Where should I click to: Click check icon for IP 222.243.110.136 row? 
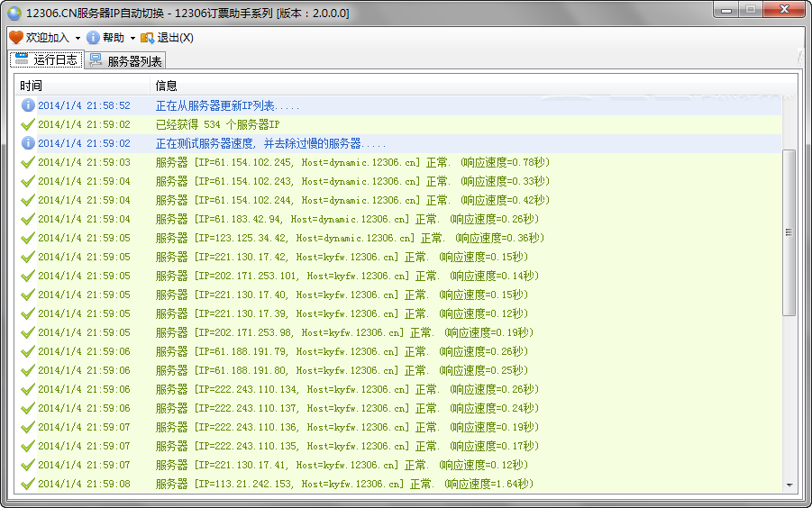28,427
